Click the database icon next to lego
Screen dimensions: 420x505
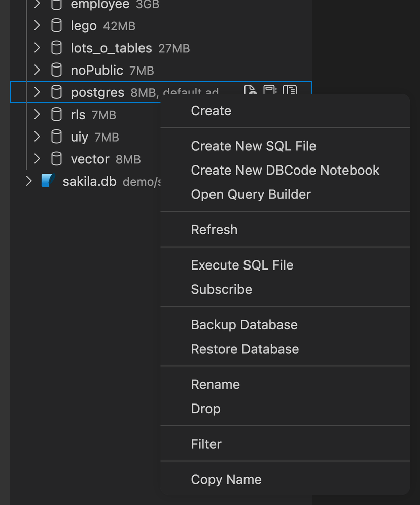pos(56,25)
